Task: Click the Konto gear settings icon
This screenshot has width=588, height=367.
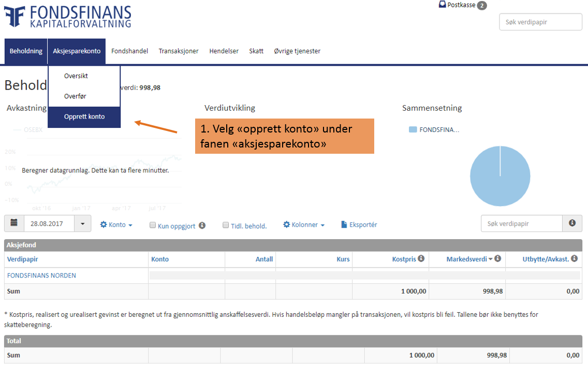Action: pyautogui.click(x=104, y=225)
